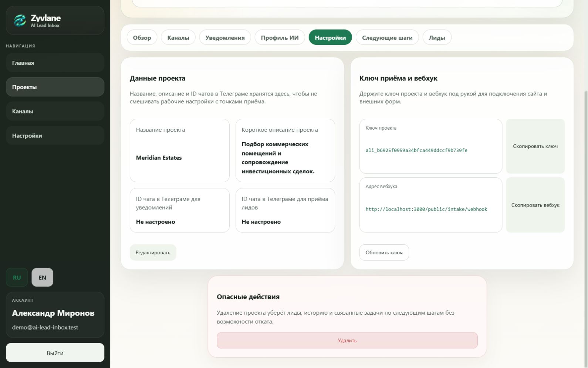Go to Каналы in the sidebar
This screenshot has width=588, height=368.
[55, 111]
